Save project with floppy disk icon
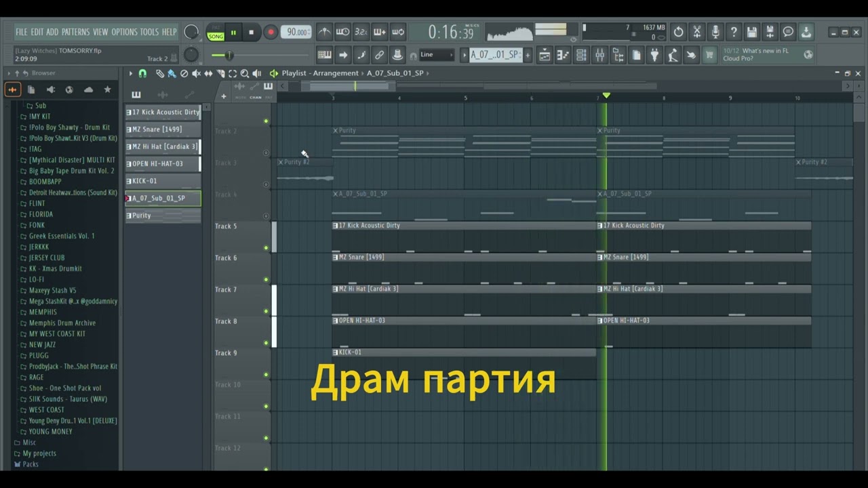This screenshot has width=868, height=488. click(x=751, y=32)
